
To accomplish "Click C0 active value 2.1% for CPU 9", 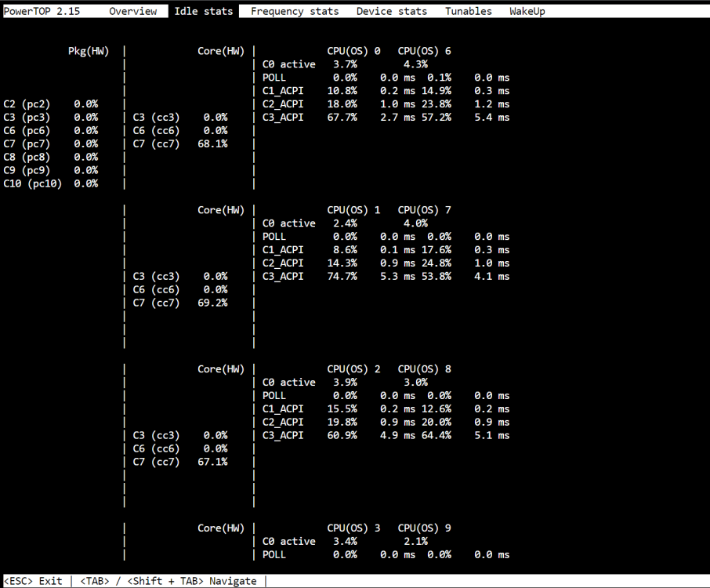I will tap(415, 541).
